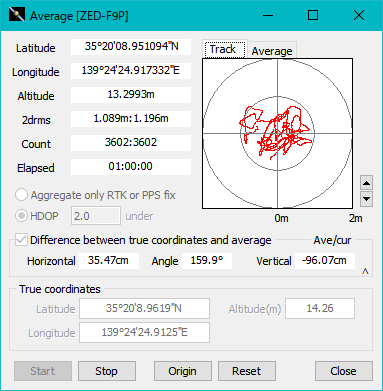
Task: Click the true Altitude(m) field
Action: click(x=320, y=308)
